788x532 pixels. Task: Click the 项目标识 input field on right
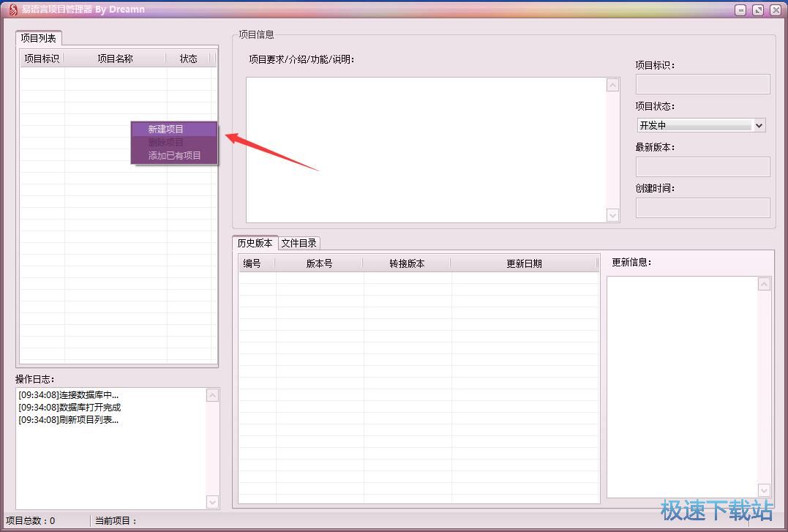click(x=702, y=84)
